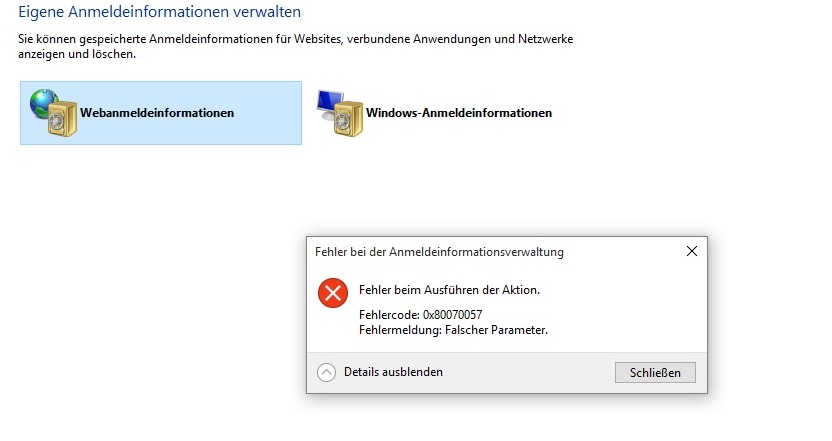832x441 pixels.
Task: Click the 'Details ausblenden' text label
Action: click(393, 372)
